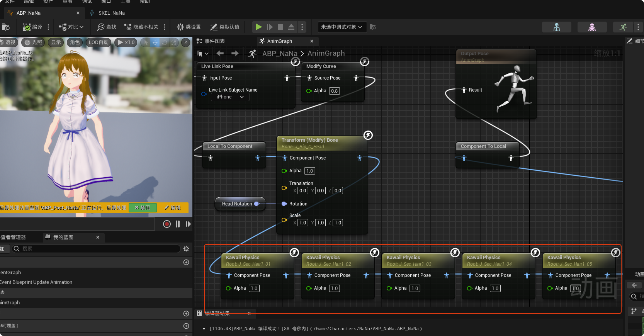
Task: Activate the select mode arrow in viewport
Action: point(145,42)
